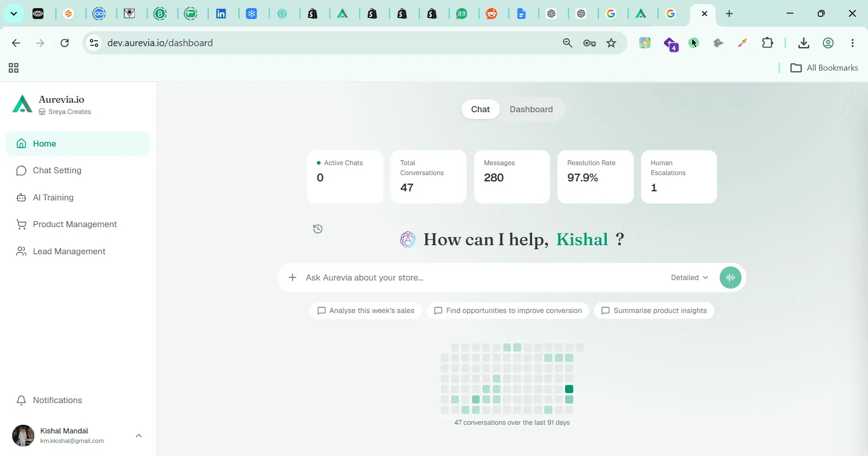The image size is (868, 456).
Task: Open the Detailed response mode dropdown
Action: click(x=689, y=277)
